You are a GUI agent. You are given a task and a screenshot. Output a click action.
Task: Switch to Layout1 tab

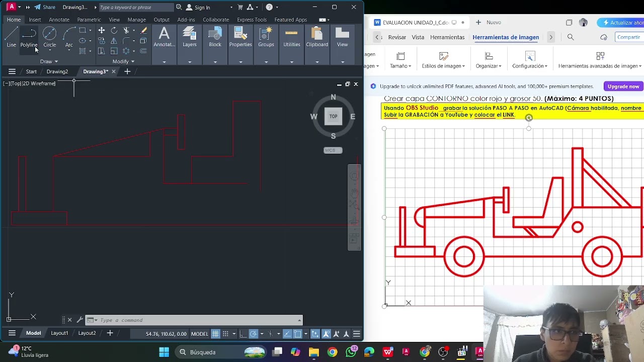coord(59,333)
